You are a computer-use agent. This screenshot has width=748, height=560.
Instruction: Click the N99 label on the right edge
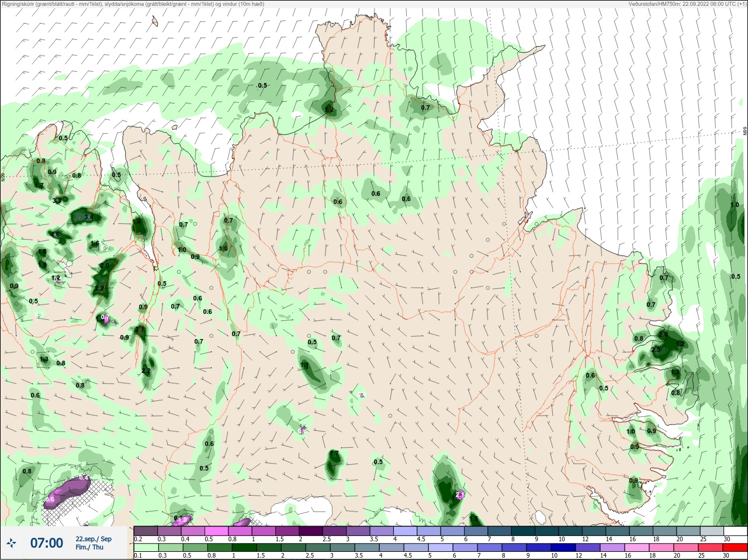(745, 132)
